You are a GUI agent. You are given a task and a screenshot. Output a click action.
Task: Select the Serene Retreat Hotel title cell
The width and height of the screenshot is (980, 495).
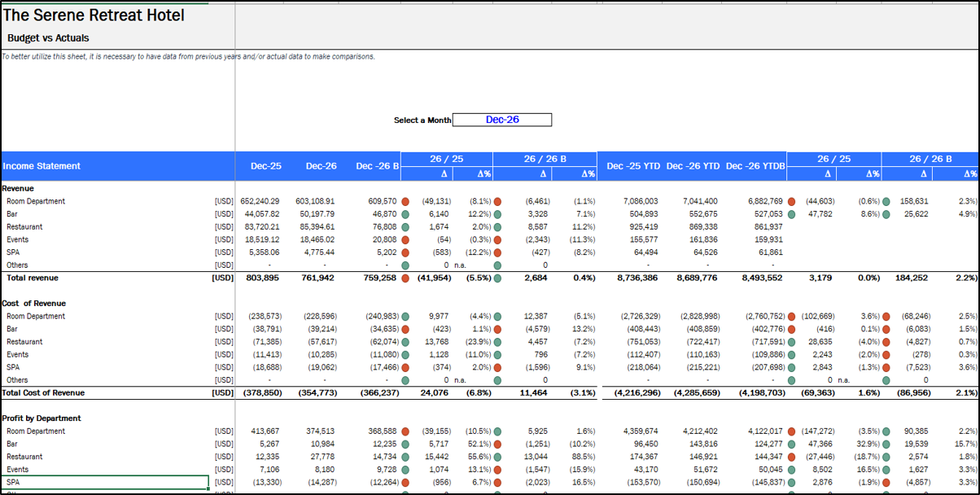(94, 15)
